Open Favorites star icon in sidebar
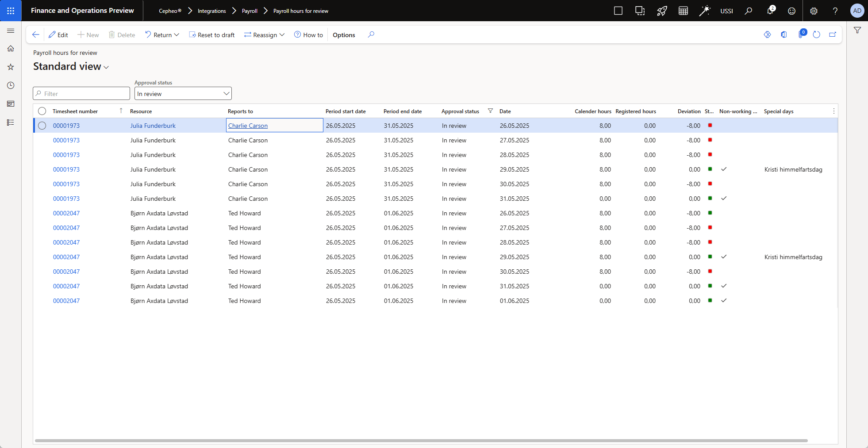This screenshot has width=868, height=448. [11, 67]
